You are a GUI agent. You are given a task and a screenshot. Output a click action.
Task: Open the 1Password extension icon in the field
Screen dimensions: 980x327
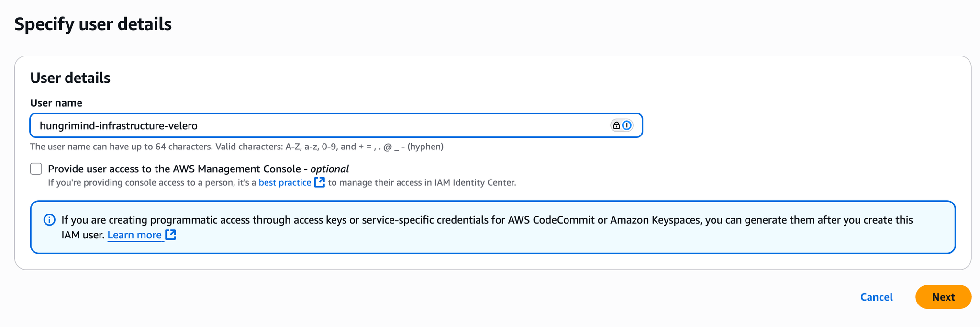coord(626,125)
